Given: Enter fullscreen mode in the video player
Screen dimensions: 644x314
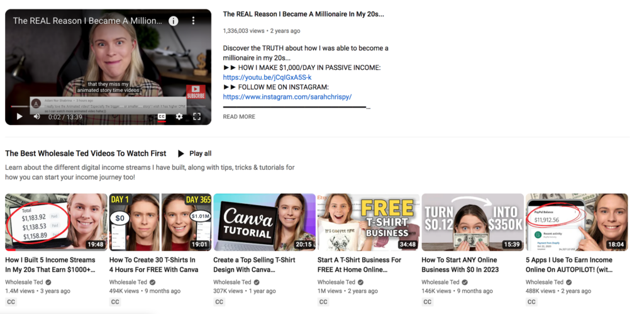Looking at the screenshot, I should click(197, 116).
